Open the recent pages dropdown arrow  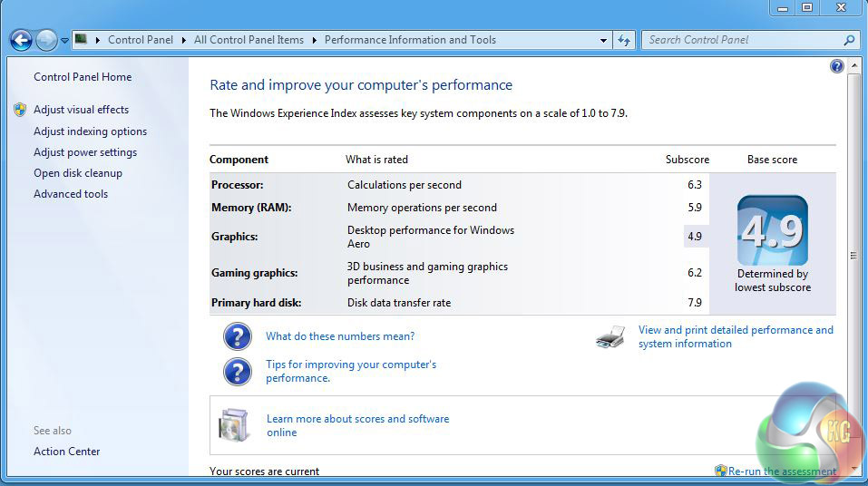[x=64, y=41]
